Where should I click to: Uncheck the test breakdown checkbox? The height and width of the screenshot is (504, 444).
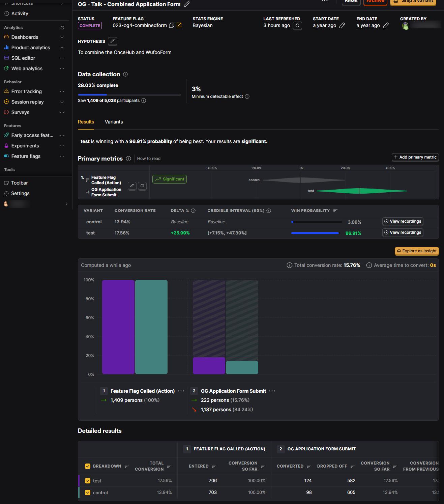click(88, 481)
